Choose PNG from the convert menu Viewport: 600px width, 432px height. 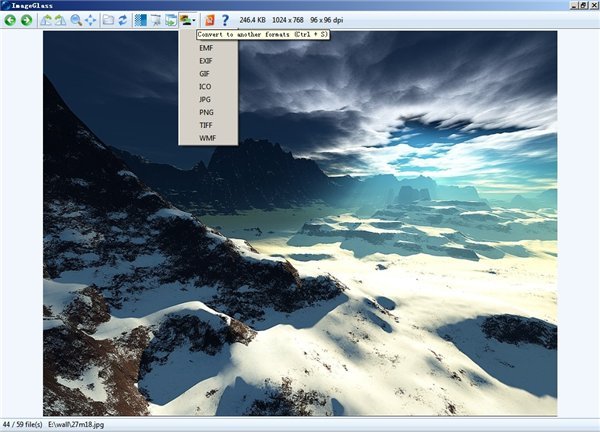click(x=208, y=112)
